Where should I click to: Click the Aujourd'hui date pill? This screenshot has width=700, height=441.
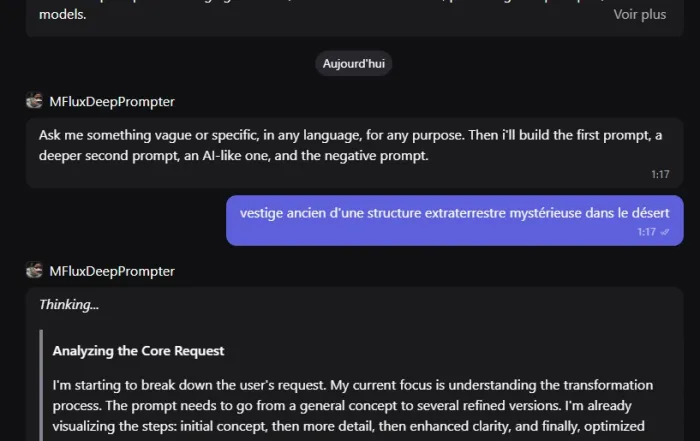pyautogui.click(x=354, y=63)
